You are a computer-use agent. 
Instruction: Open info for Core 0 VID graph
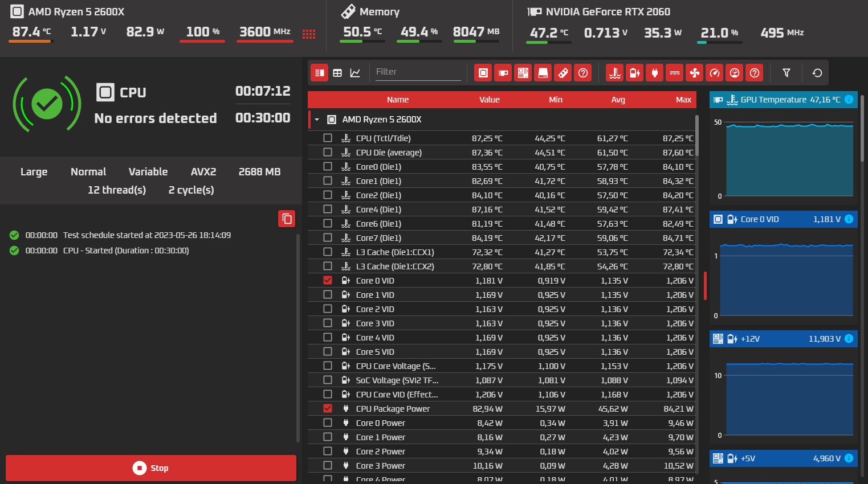[849, 219]
